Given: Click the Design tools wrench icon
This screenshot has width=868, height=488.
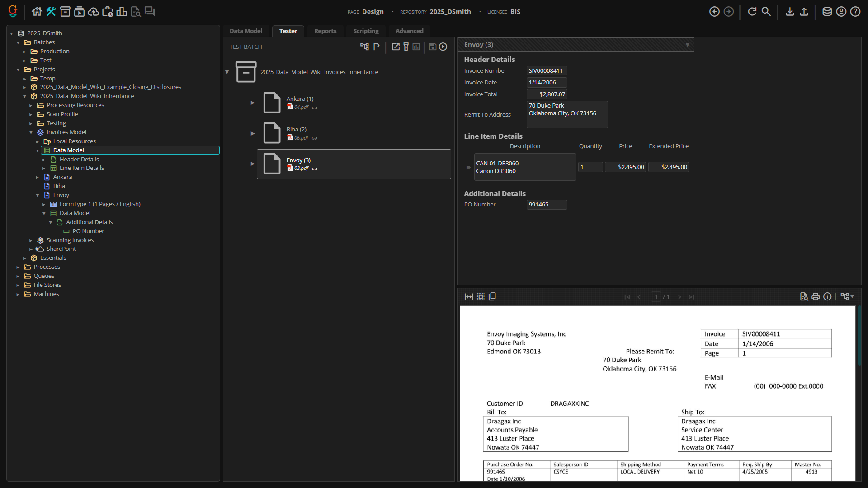Looking at the screenshot, I should coord(51,12).
